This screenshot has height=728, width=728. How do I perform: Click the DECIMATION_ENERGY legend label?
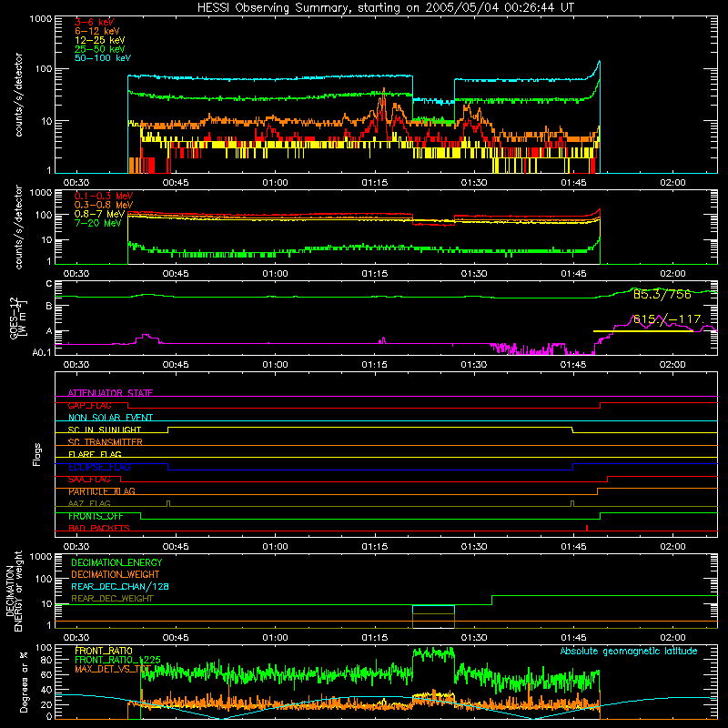pos(116,562)
